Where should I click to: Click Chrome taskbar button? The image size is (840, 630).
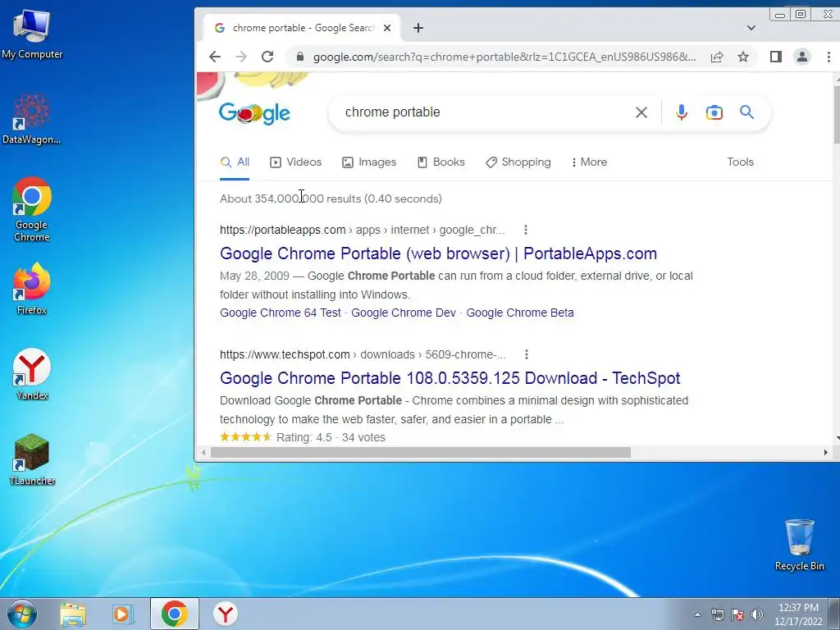(x=175, y=614)
